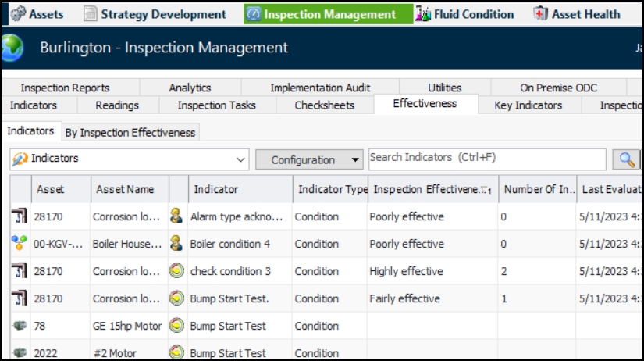This screenshot has height=361, width=644.
Task: Switch to the Key Indicators tab
Action: point(528,105)
